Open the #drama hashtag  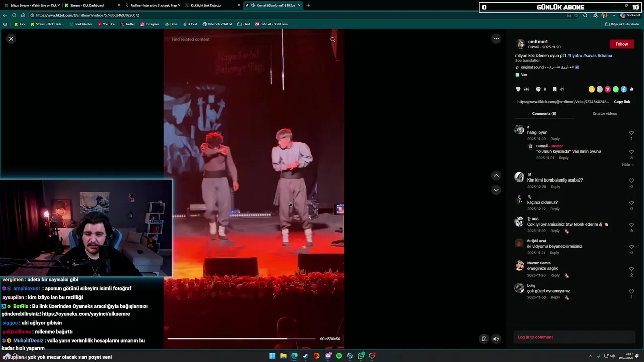click(x=605, y=56)
